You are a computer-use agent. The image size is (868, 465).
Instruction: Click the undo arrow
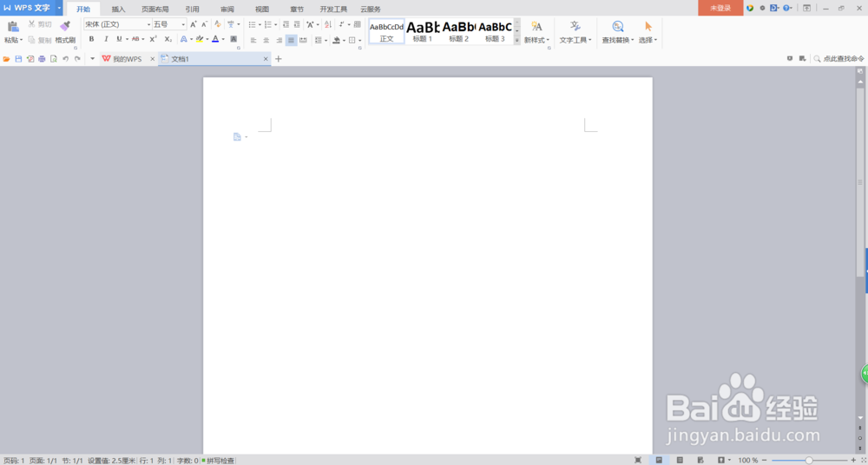click(x=65, y=59)
